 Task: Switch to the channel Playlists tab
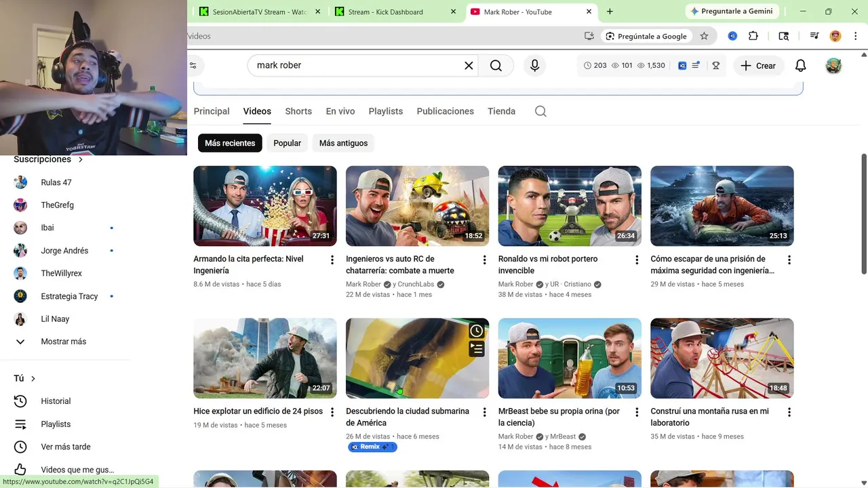(x=386, y=111)
